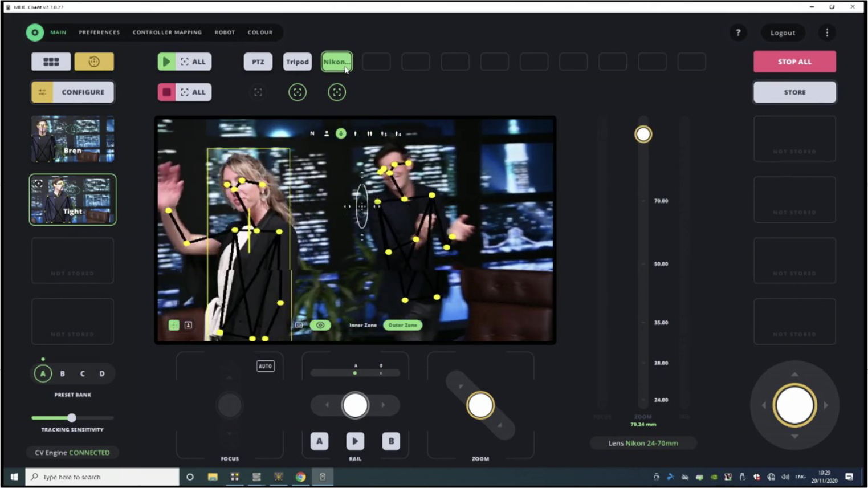This screenshot has height=488, width=868.
Task: Open the help question mark icon
Action: click(738, 32)
